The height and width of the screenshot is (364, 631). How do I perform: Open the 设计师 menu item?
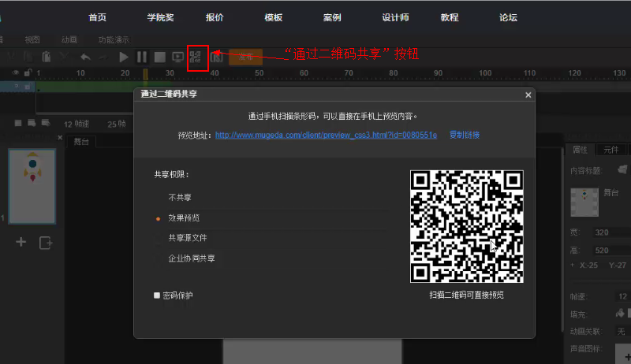(x=395, y=17)
